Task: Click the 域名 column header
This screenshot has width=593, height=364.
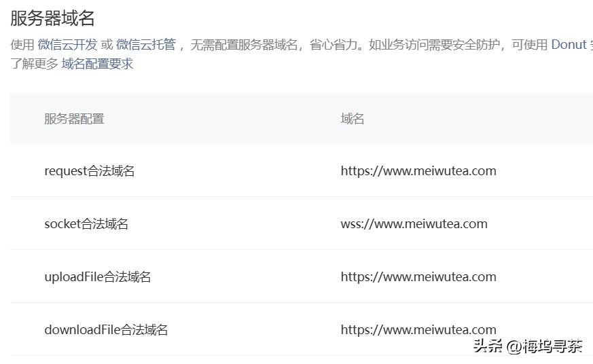Action: [x=353, y=119]
